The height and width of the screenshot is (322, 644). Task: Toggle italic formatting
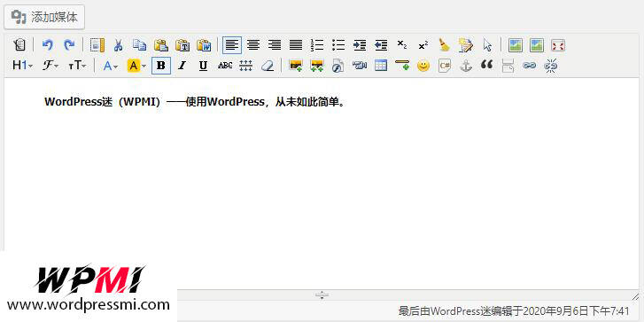[x=182, y=66]
